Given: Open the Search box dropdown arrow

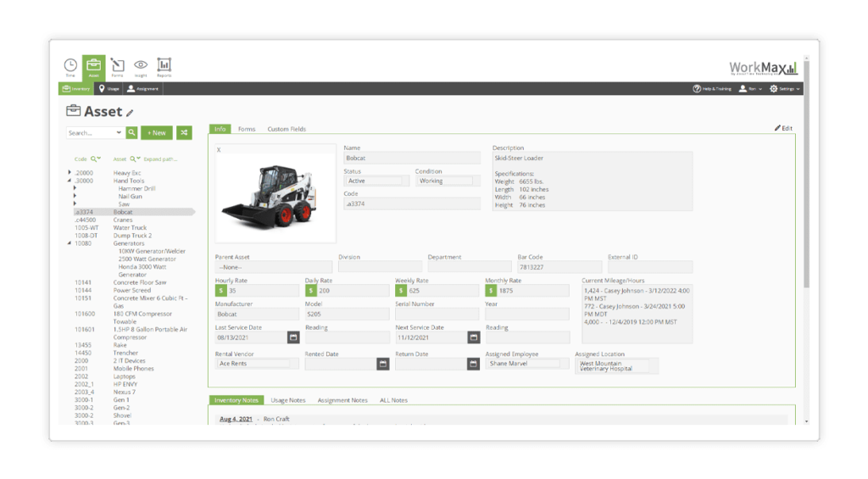Looking at the screenshot, I should tap(118, 133).
